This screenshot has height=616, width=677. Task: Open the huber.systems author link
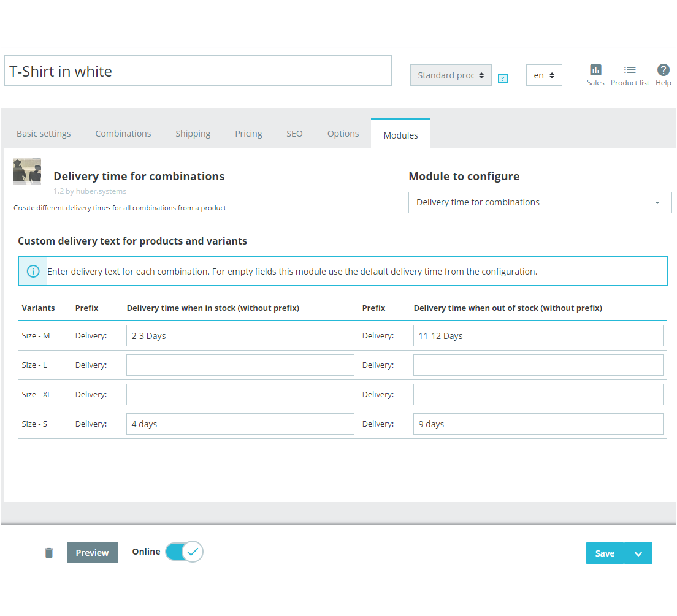[x=101, y=191]
